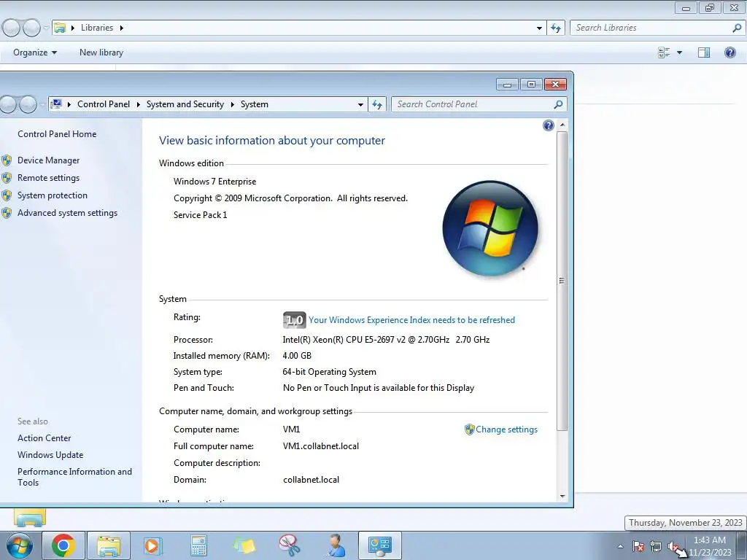Open Libraries window help icon
Viewport: 747px width, 560px height.
[x=729, y=52]
